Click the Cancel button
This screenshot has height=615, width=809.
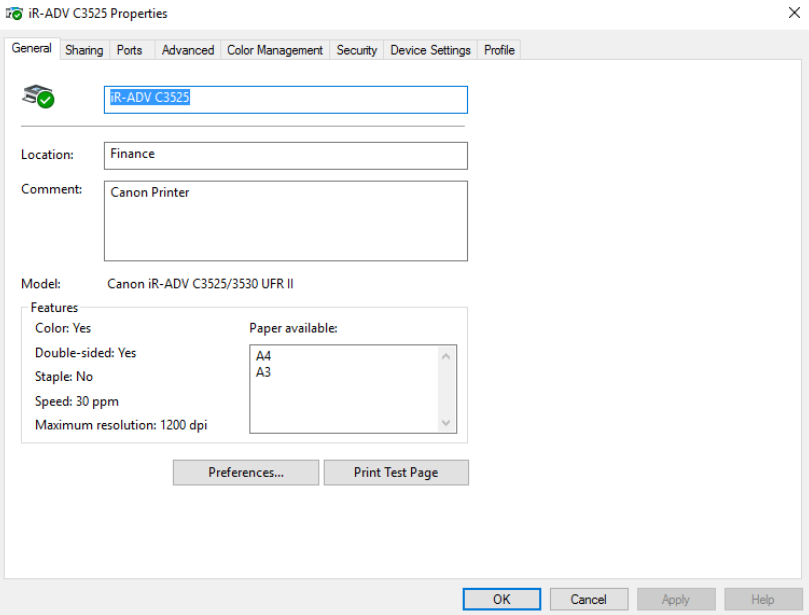(x=589, y=599)
